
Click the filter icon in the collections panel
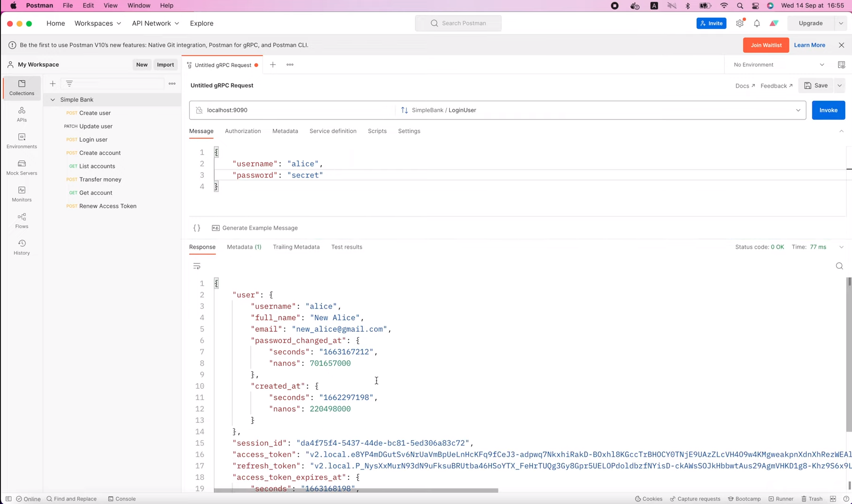pos(69,84)
